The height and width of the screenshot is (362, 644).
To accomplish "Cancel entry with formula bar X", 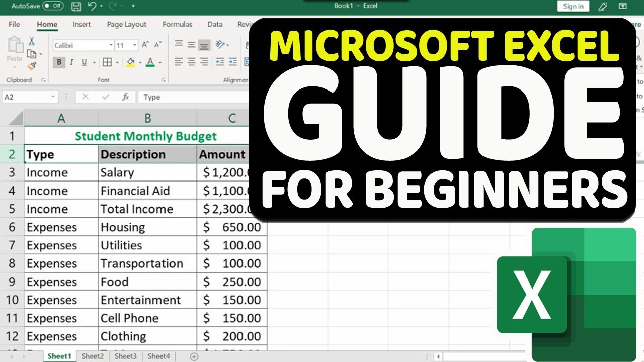I will [x=85, y=97].
